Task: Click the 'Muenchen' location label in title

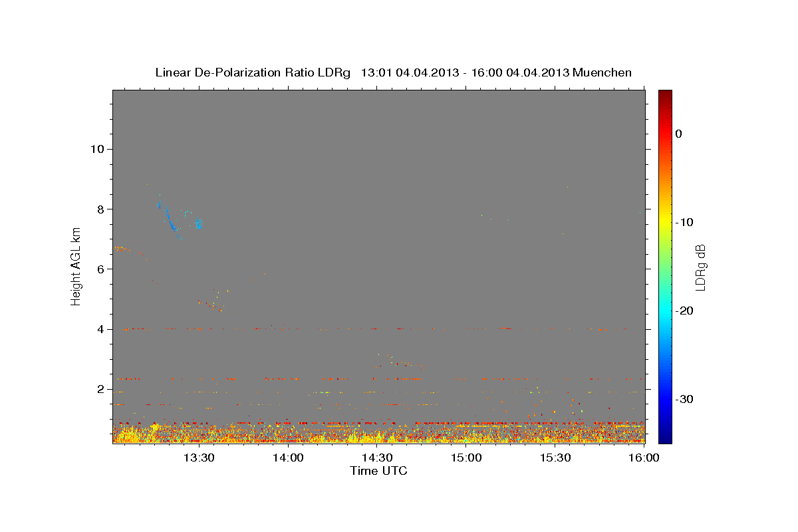Action: pyautogui.click(x=602, y=72)
